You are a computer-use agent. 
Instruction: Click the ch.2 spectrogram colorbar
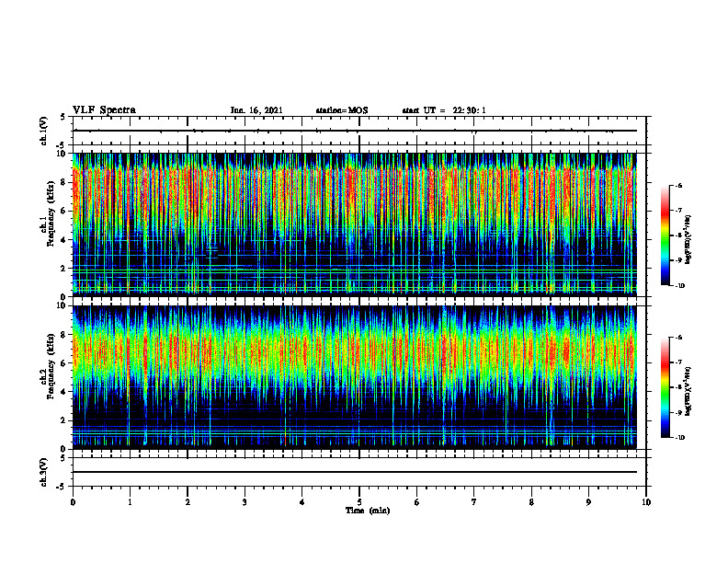[x=665, y=387]
